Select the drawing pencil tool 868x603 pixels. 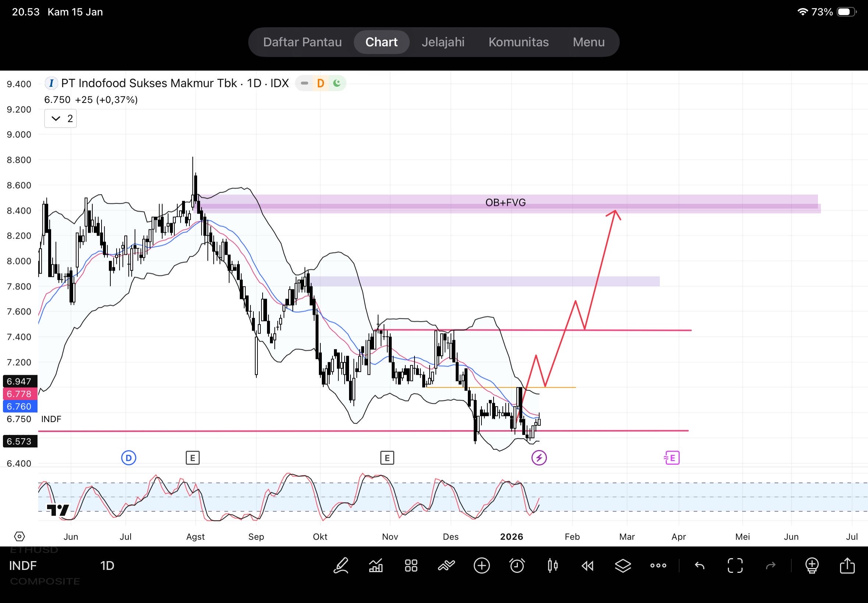click(341, 565)
